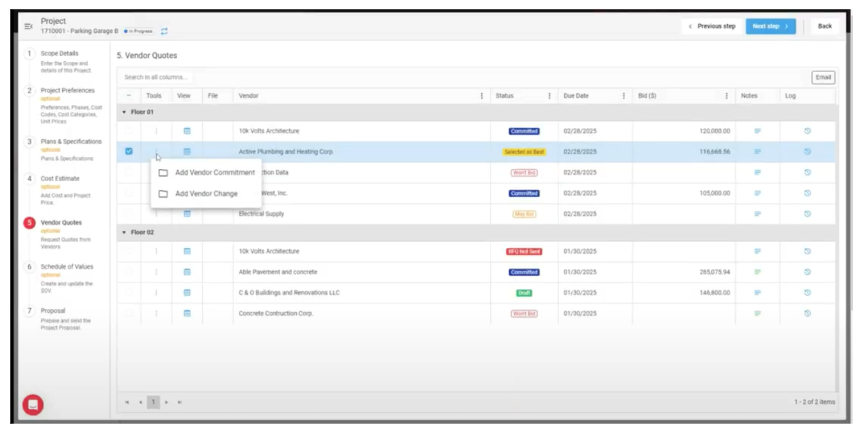Open tools menu for Able Pavement and concrete
This screenshot has width=864, height=433.
pyautogui.click(x=155, y=272)
